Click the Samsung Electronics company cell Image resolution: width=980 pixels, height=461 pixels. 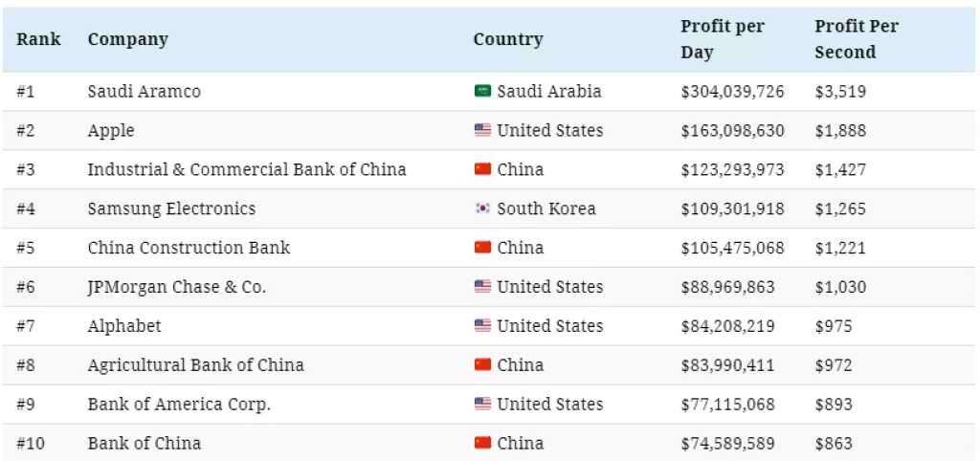[x=171, y=209]
